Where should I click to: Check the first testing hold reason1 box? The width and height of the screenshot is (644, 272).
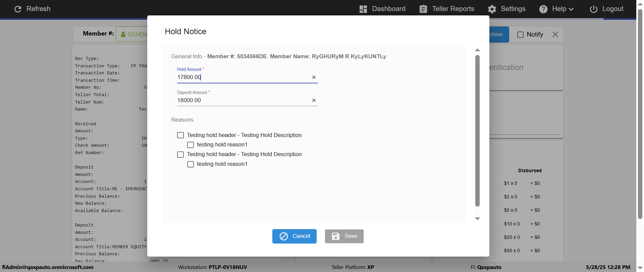(191, 145)
